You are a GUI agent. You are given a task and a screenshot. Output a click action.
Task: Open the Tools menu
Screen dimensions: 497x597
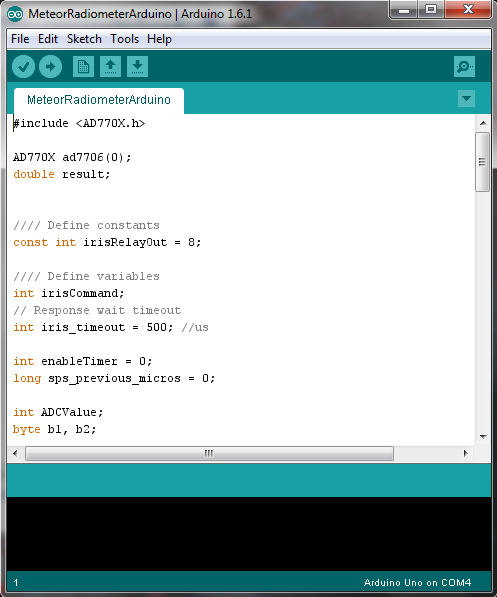[125, 39]
